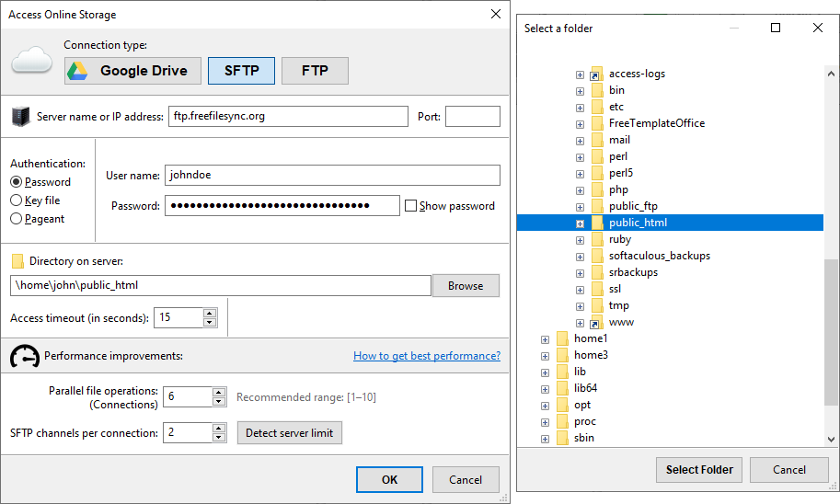Expand the FreeTemplateOffice folder node
Viewport: 840px width, 504px height.
coord(580,123)
